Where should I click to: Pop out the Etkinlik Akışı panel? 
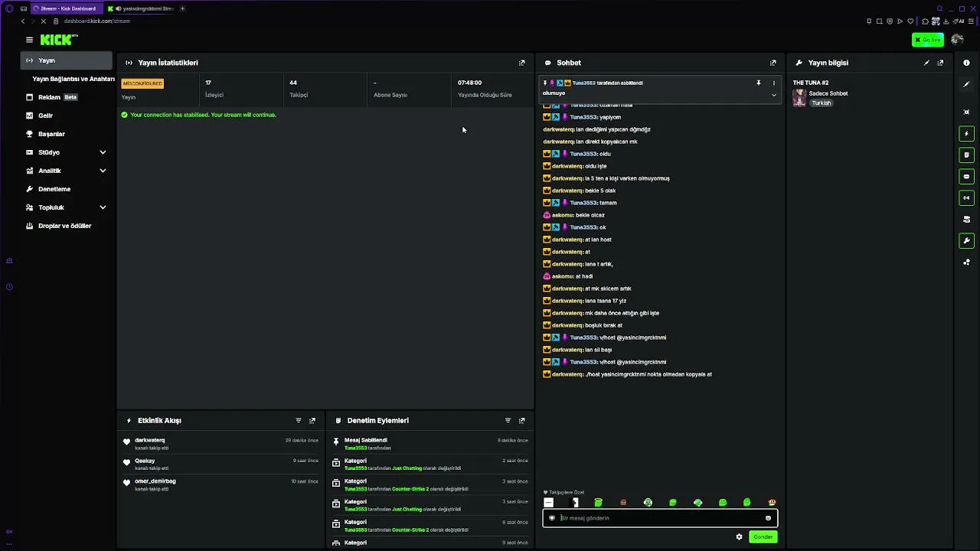[x=312, y=420]
